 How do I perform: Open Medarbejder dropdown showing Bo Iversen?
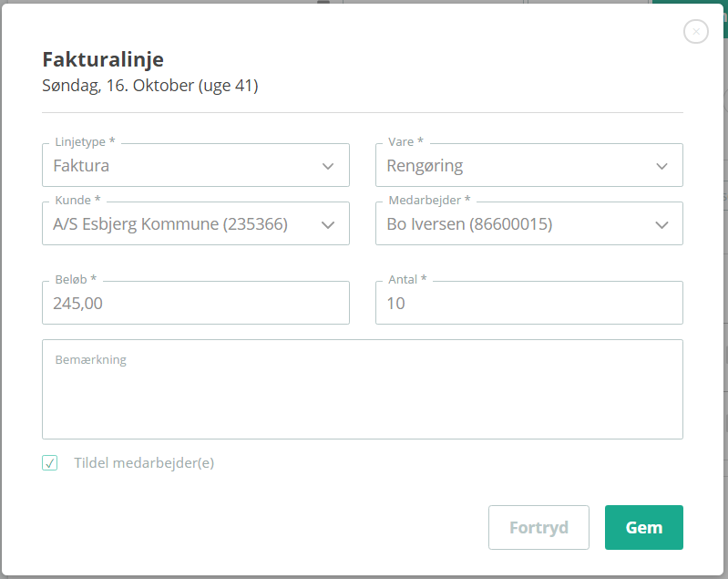pos(528,223)
